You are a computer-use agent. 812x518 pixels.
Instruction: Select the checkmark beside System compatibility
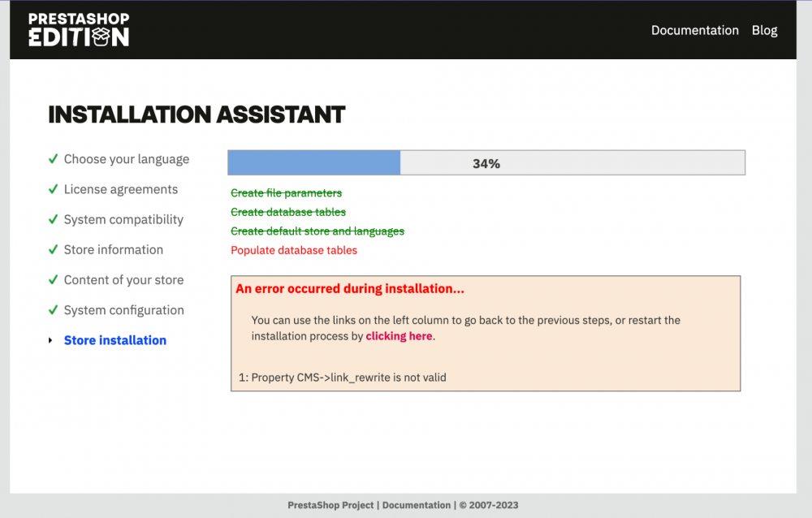(52, 219)
